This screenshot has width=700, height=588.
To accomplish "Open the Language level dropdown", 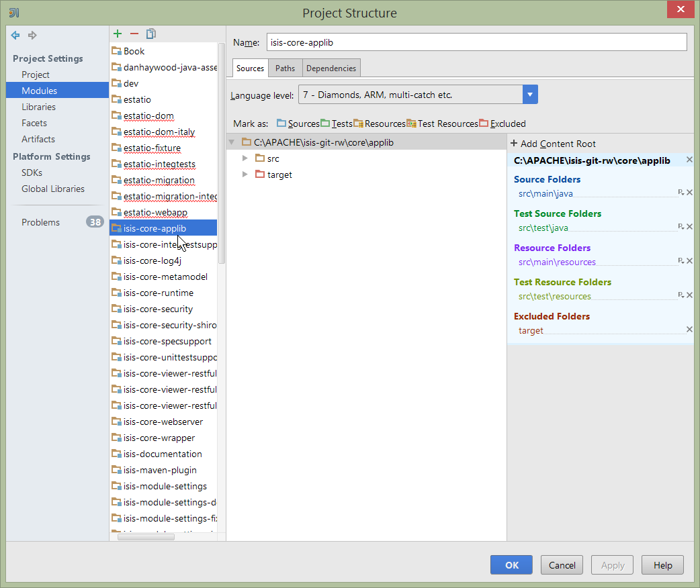I will [x=530, y=95].
